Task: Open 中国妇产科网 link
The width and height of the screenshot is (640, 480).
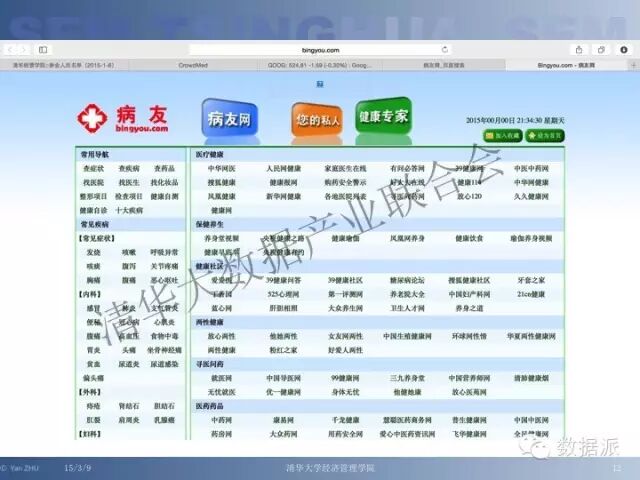Action: 469,294
